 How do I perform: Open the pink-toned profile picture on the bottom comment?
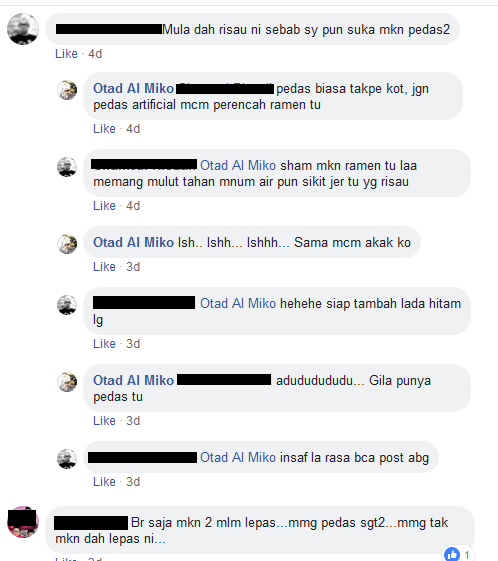[23, 522]
